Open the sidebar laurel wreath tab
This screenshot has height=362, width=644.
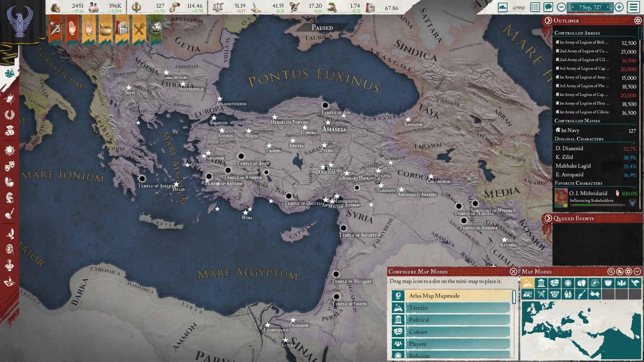point(10,115)
